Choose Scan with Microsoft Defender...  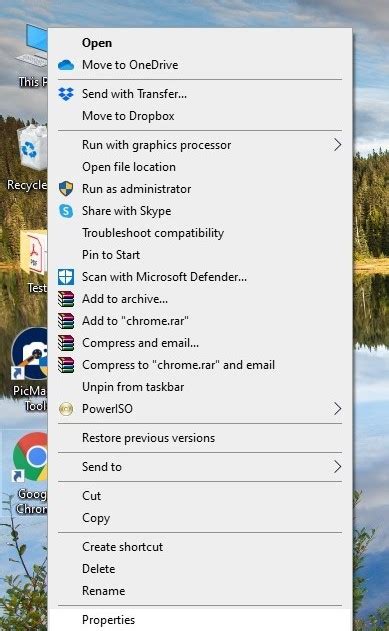tap(200, 277)
